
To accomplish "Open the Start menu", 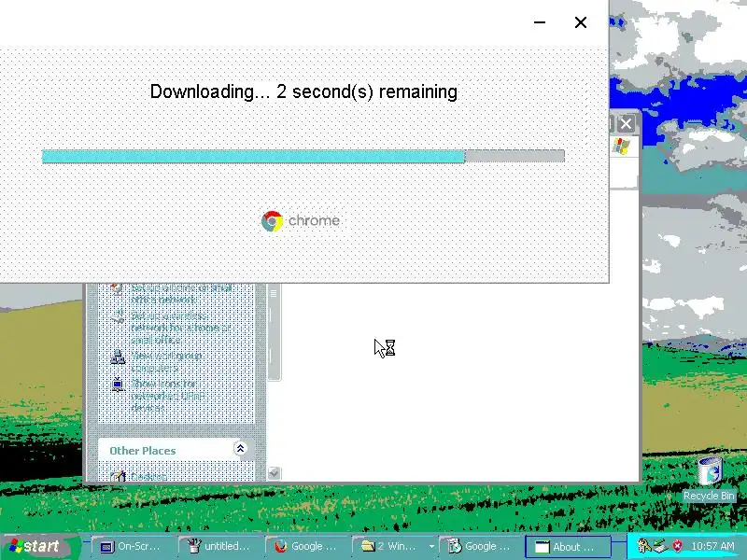I will (38, 546).
